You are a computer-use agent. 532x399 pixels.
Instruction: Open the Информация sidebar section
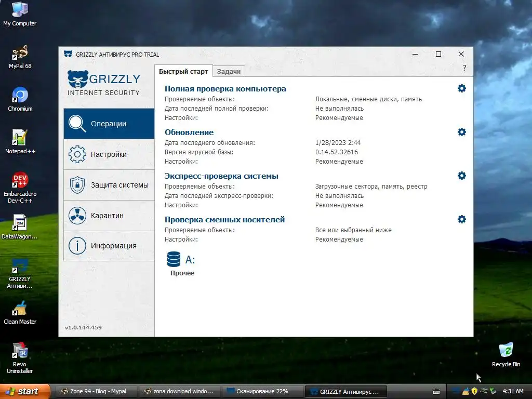pos(109,246)
